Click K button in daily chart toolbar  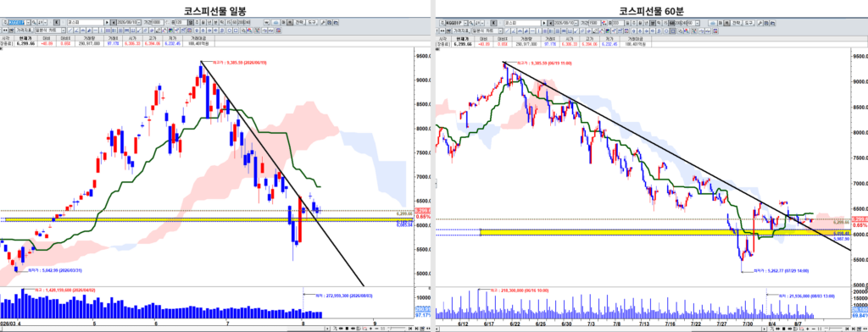57,22
